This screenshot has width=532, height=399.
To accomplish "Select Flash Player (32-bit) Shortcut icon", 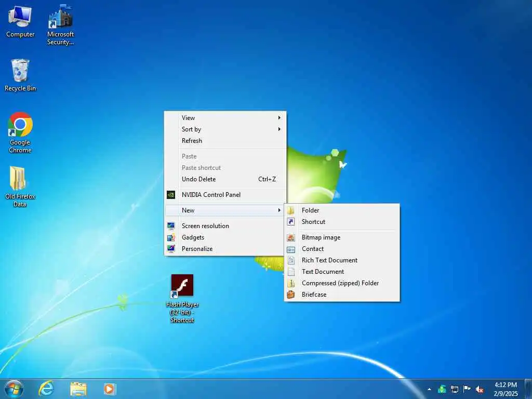I will (182, 299).
